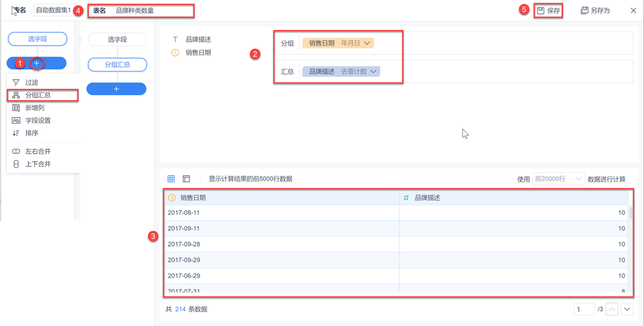Viewport: 644px width, 326px height.
Task: Click the 销售日期 column header
Action: [x=282, y=198]
